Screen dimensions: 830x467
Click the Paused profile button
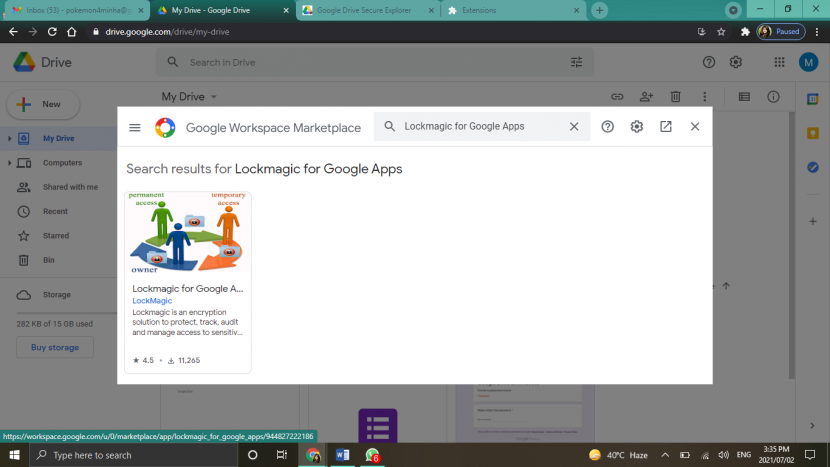(781, 32)
